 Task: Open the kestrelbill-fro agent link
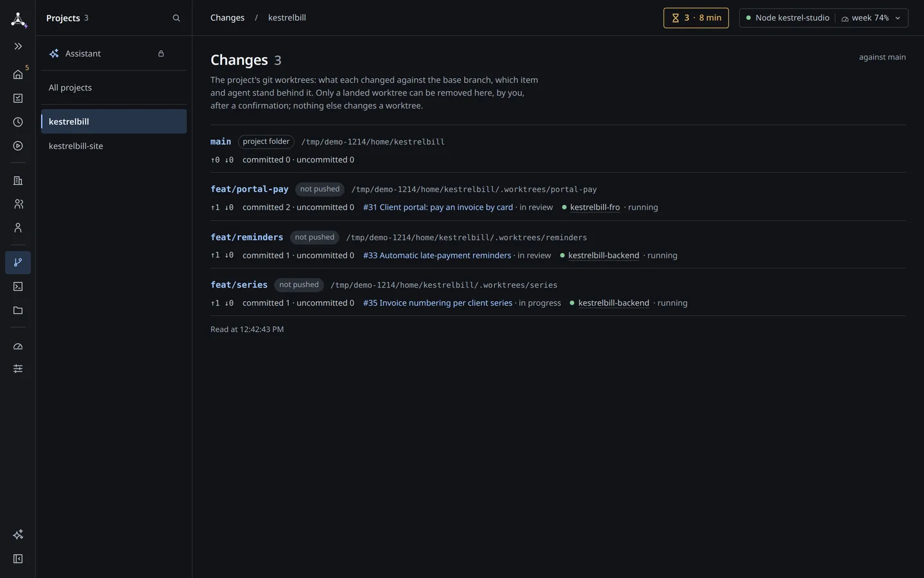595,207
